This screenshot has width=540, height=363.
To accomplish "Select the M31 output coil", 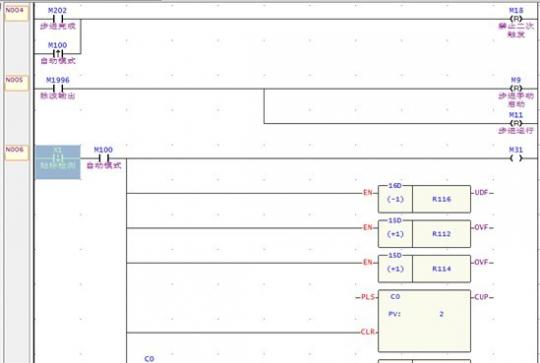I will click(x=516, y=158).
